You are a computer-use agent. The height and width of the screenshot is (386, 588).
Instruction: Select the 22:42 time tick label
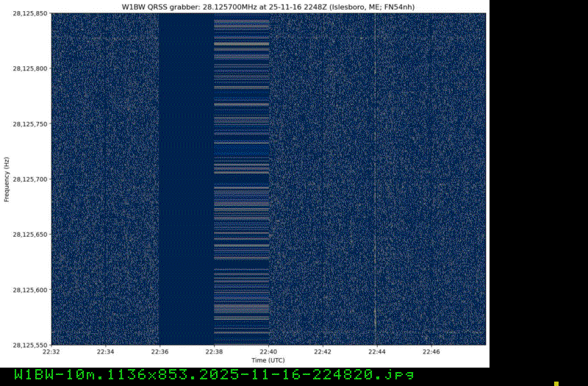(x=323, y=352)
